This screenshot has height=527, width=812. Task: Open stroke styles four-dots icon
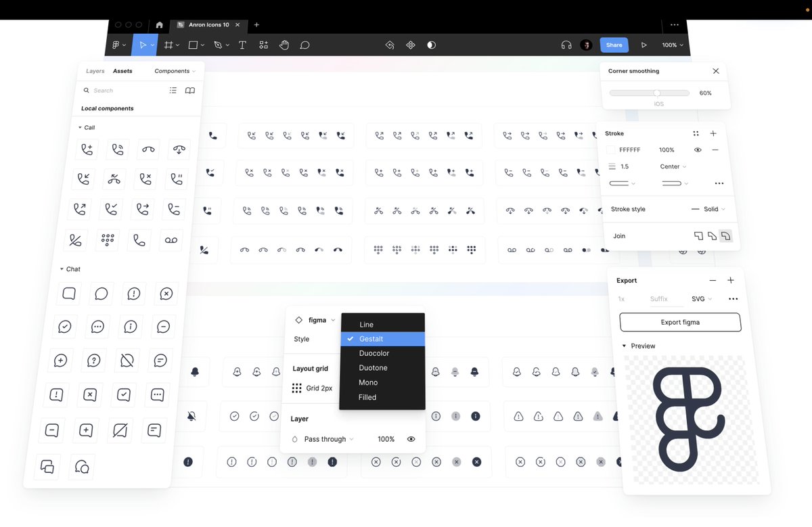point(696,133)
